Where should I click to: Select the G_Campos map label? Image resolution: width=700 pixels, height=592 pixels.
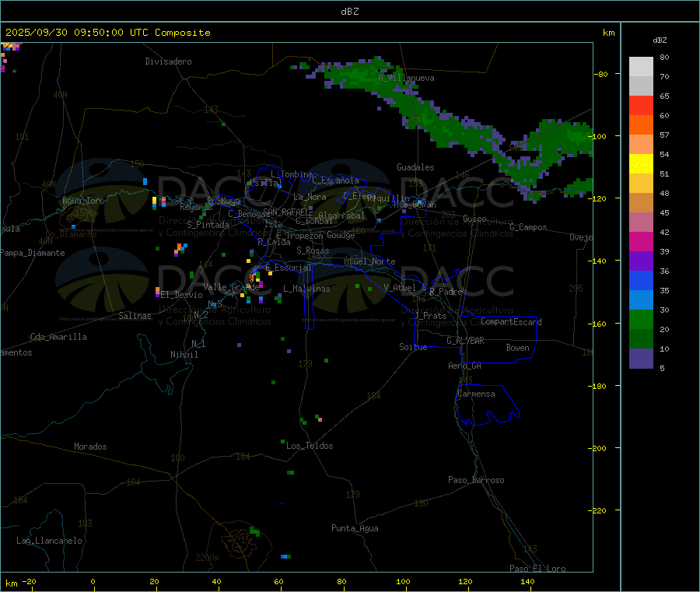[528, 227]
